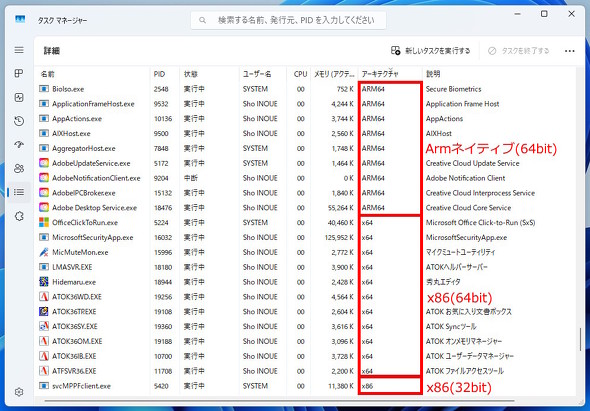
Task: Open the Users page icon
Action: 19,168
